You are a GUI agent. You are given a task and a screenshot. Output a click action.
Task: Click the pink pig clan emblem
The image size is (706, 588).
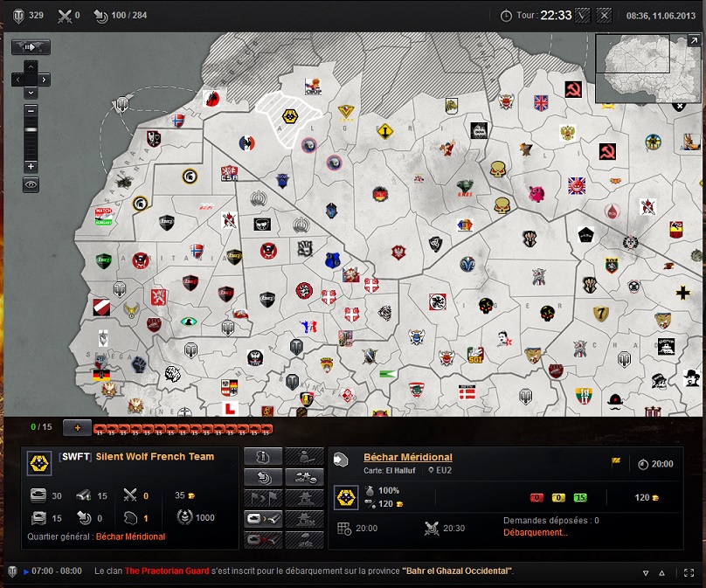pyautogui.click(x=536, y=194)
